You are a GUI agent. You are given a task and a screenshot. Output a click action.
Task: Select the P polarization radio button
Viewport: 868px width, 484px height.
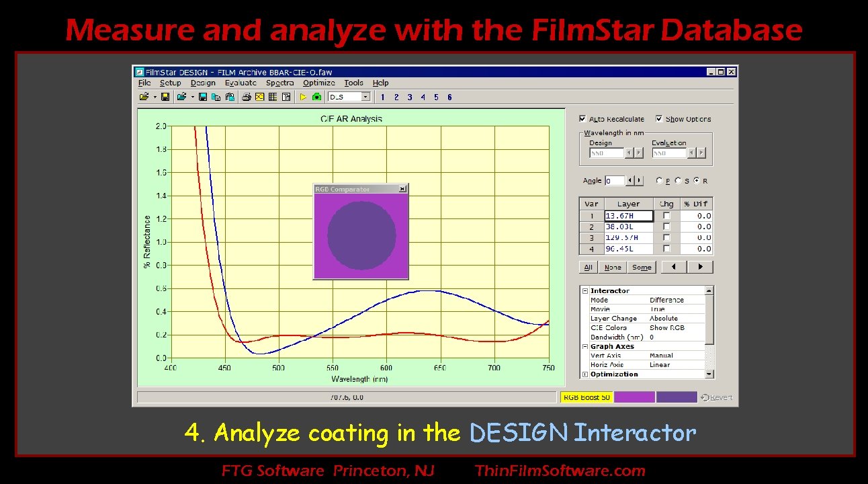(x=659, y=181)
